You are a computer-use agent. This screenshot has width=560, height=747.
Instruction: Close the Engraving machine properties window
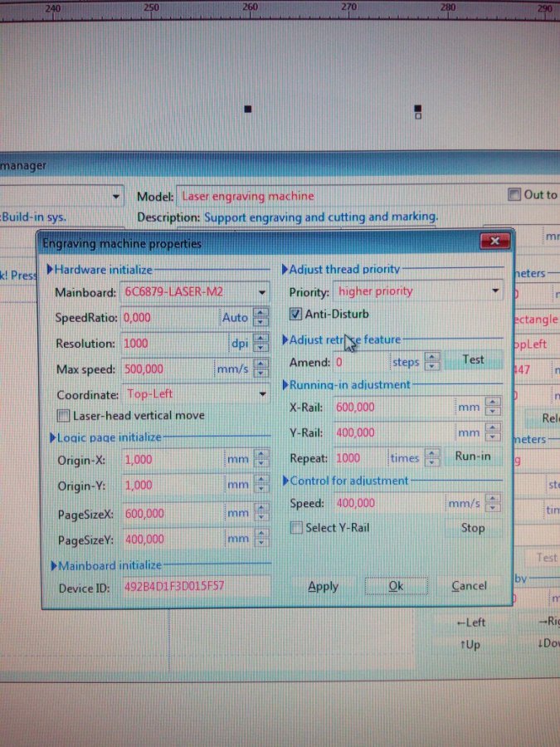point(494,242)
